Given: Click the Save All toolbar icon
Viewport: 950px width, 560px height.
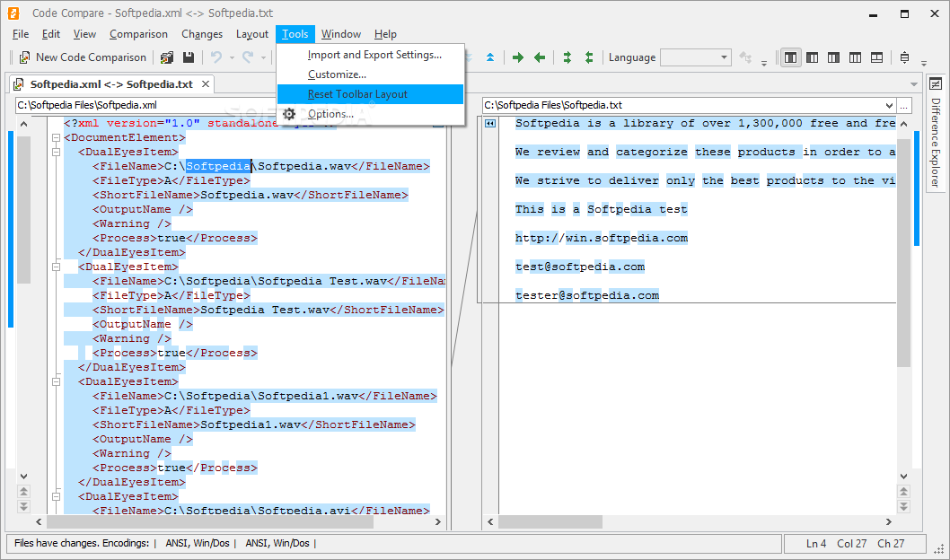Looking at the screenshot, I should point(167,57).
